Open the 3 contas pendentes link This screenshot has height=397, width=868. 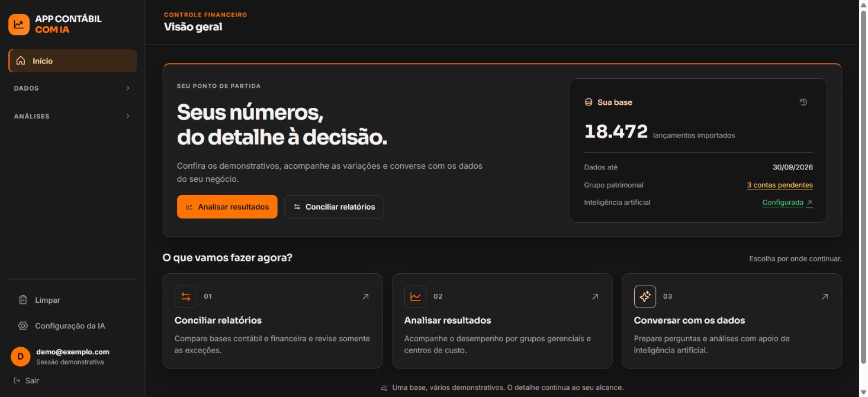(x=780, y=185)
